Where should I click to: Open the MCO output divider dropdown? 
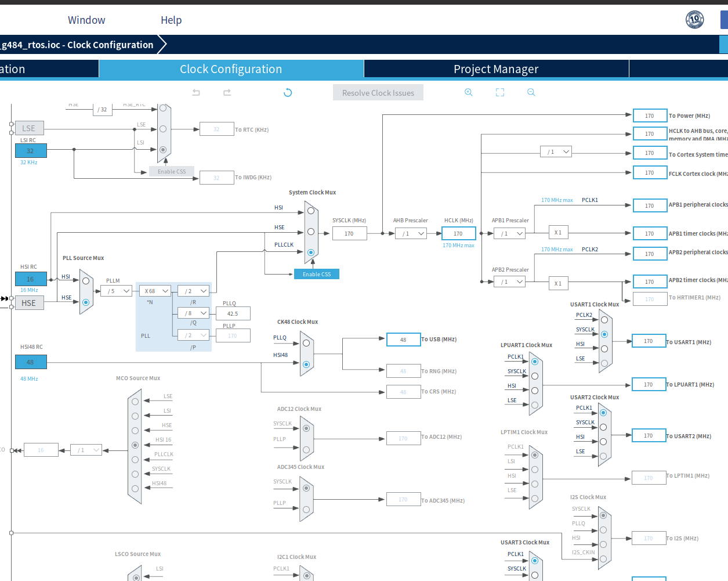click(86, 450)
